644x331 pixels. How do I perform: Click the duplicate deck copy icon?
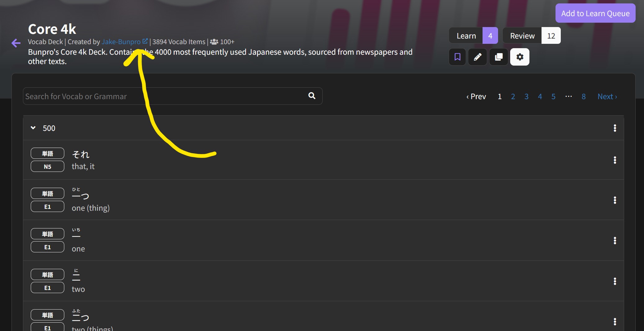pyautogui.click(x=499, y=57)
